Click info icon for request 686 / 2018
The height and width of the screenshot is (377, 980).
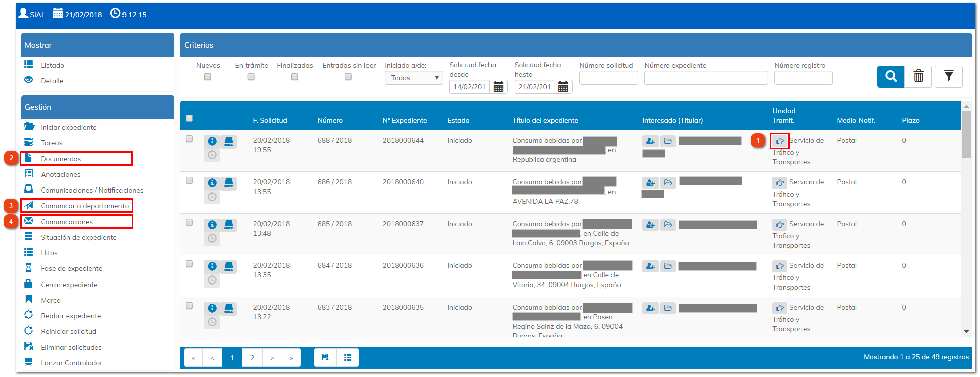212,183
